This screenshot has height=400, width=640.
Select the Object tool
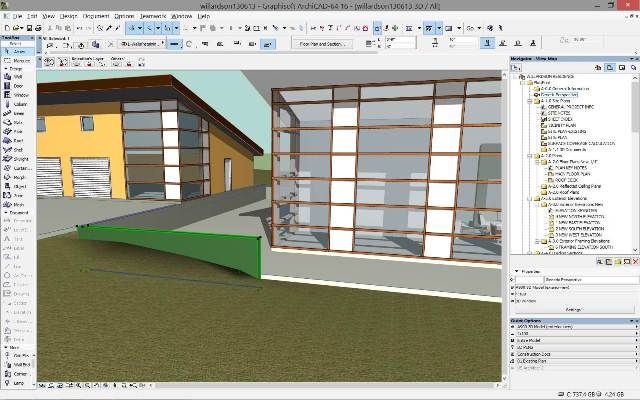click(17, 186)
